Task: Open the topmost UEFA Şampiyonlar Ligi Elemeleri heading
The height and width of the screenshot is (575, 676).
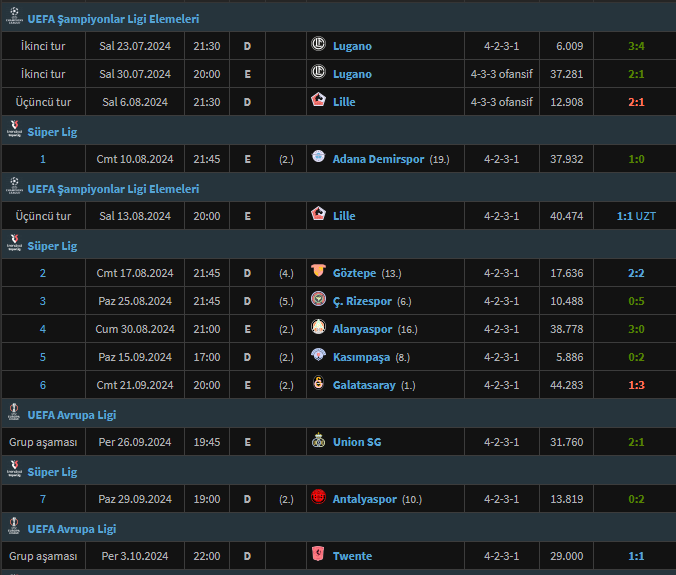Action: tap(113, 19)
